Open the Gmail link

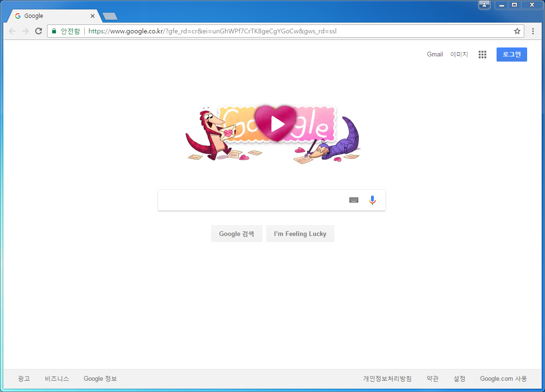[x=435, y=54]
